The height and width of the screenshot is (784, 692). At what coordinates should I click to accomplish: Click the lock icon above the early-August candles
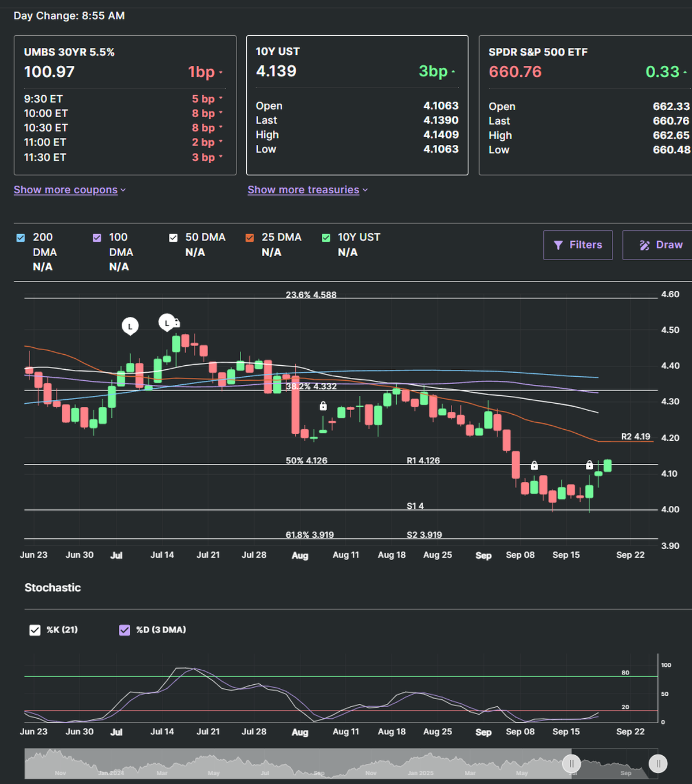[323, 406]
